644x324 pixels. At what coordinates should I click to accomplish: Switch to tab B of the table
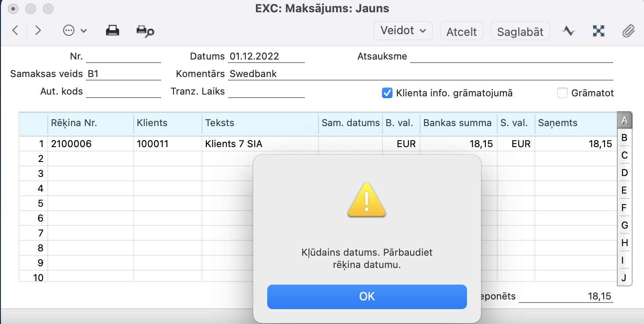624,138
